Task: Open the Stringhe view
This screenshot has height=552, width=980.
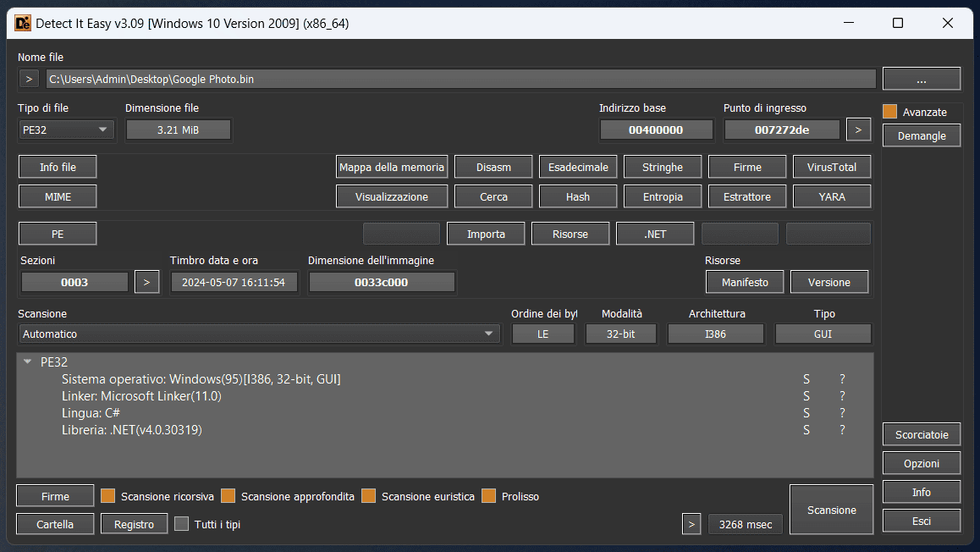Action: [663, 167]
